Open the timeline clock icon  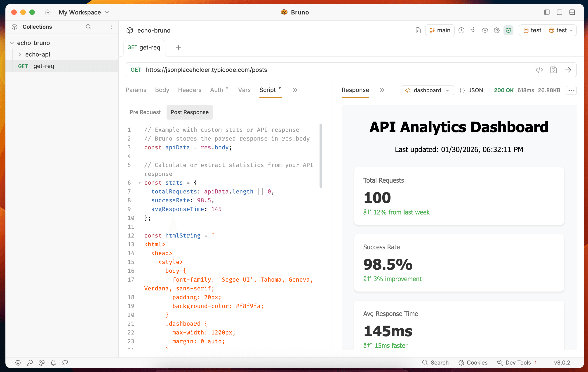pos(461,30)
